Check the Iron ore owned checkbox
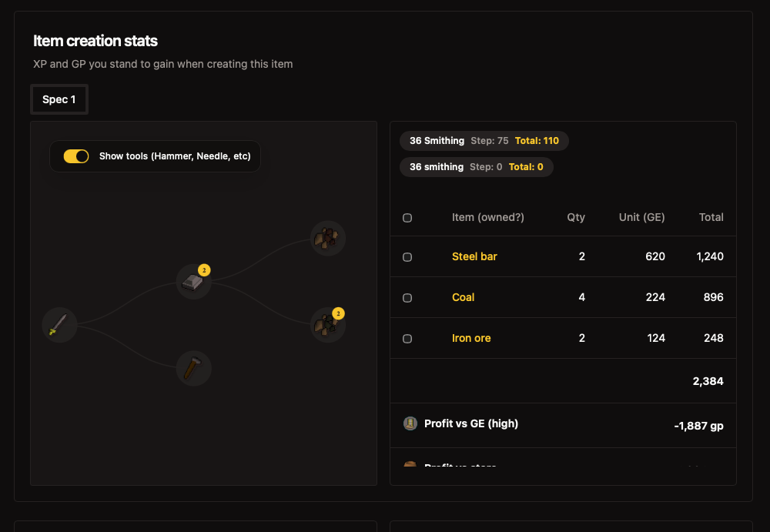The height and width of the screenshot is (532, 770). 407,338
